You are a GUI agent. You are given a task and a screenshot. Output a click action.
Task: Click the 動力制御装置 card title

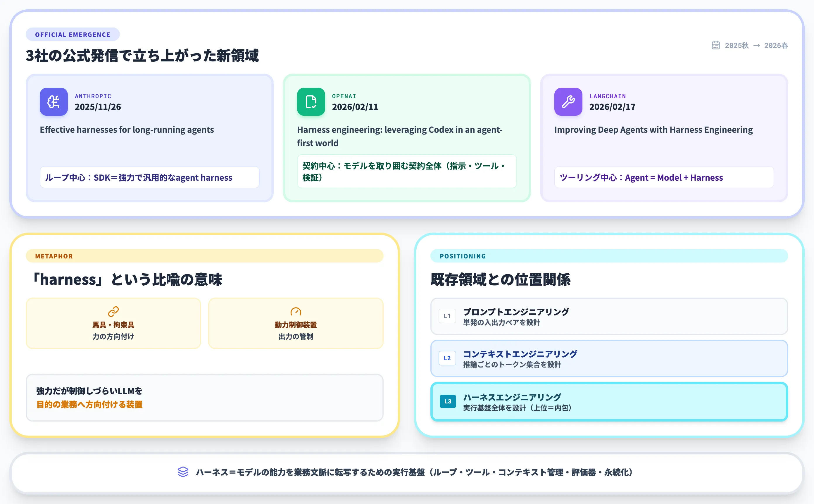coord(296,325)
